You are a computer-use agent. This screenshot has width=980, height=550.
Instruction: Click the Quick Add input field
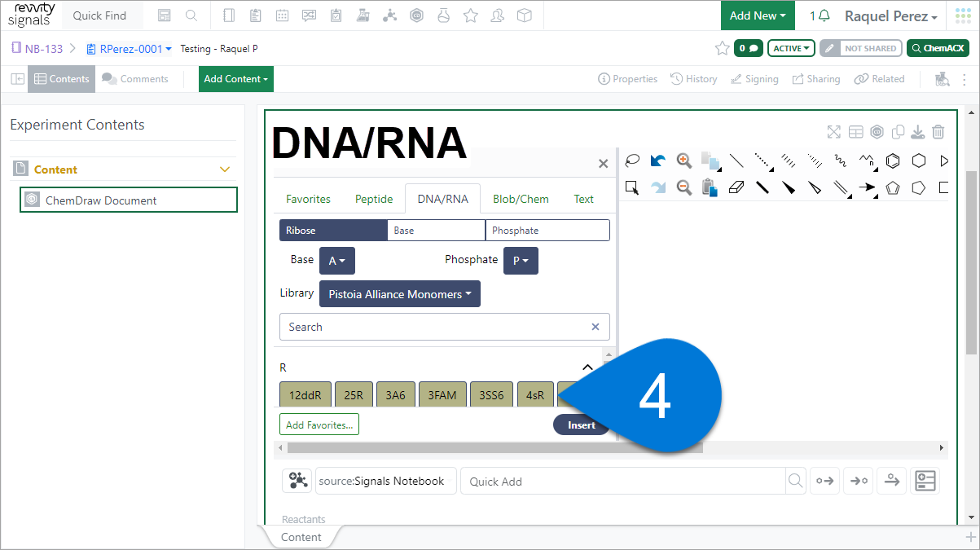click(623, 481)
